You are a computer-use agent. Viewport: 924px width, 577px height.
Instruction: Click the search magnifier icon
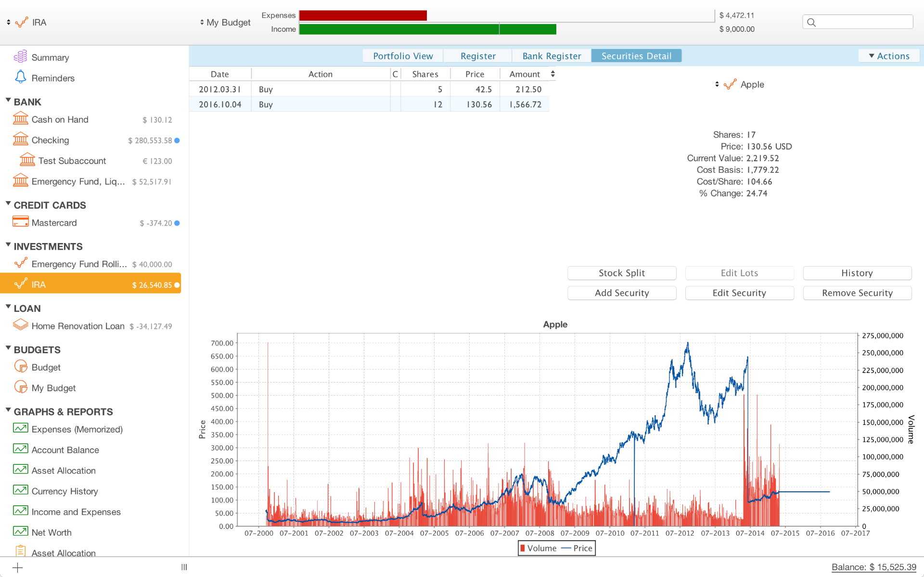811,22
